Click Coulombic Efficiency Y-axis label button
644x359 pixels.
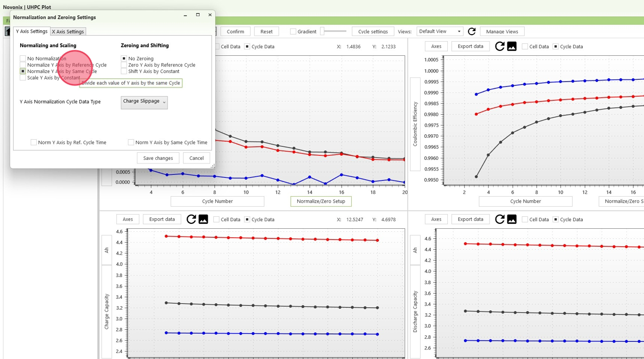[415, 124]
